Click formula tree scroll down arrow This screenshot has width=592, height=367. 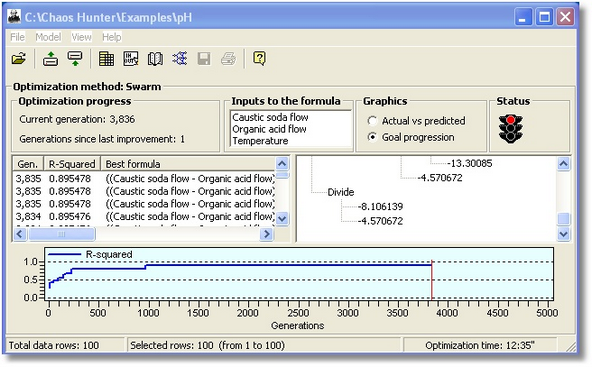click(x=563, y=234)
